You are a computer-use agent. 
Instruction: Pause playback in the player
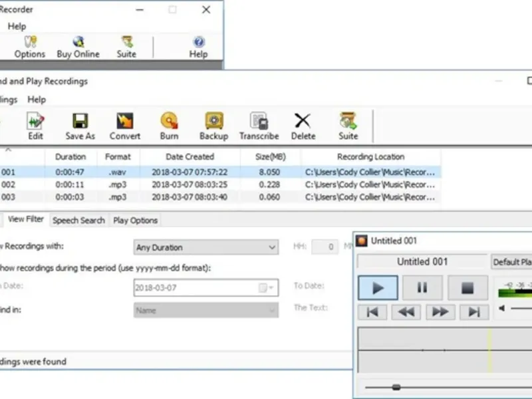[422, 288]
